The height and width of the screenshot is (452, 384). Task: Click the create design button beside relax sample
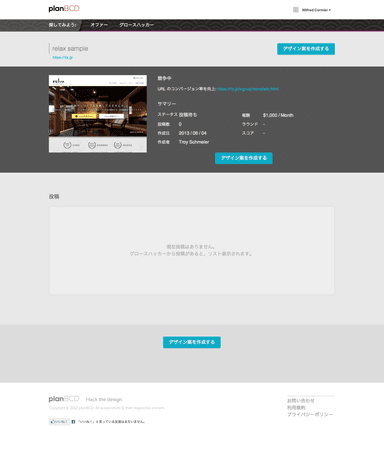tap(306, 49)
